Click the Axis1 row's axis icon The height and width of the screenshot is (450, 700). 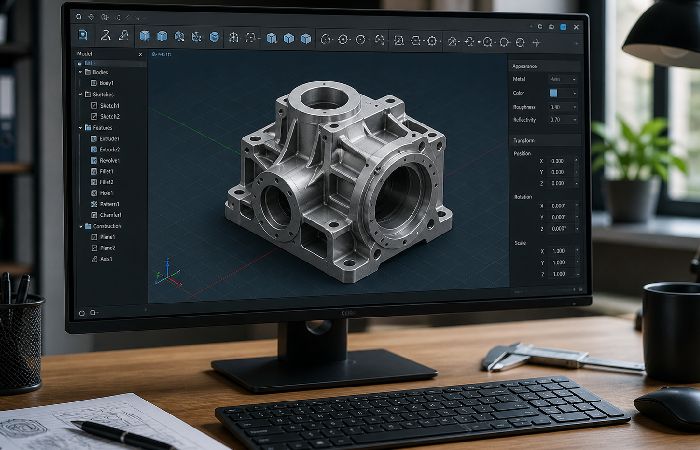(94, 259)
